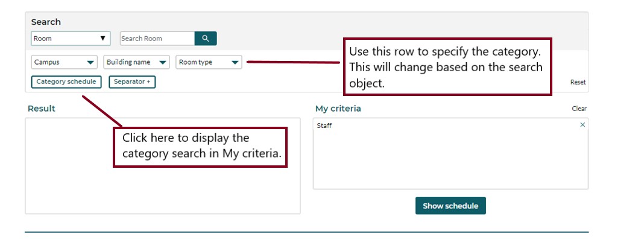The height and width of the screenshot is (239, 644).
Task: Click the Building name dropdown arrow
Action: 163,63
